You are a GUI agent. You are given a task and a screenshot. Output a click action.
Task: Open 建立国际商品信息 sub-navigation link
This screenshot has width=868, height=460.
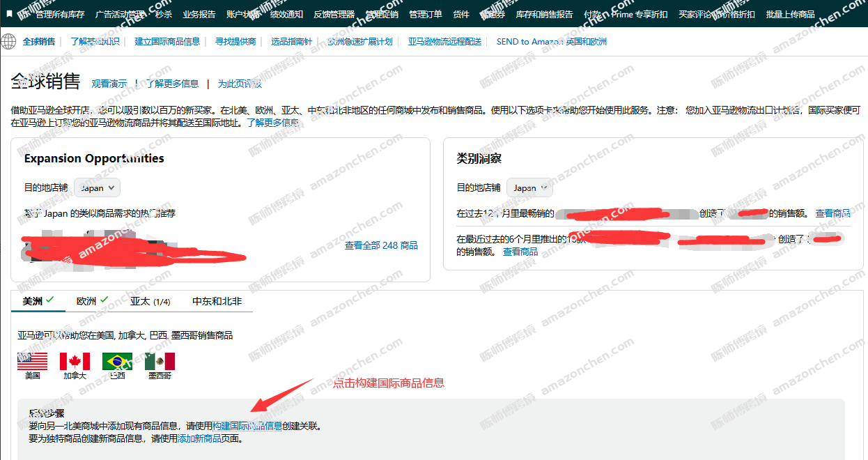[167, 41]
